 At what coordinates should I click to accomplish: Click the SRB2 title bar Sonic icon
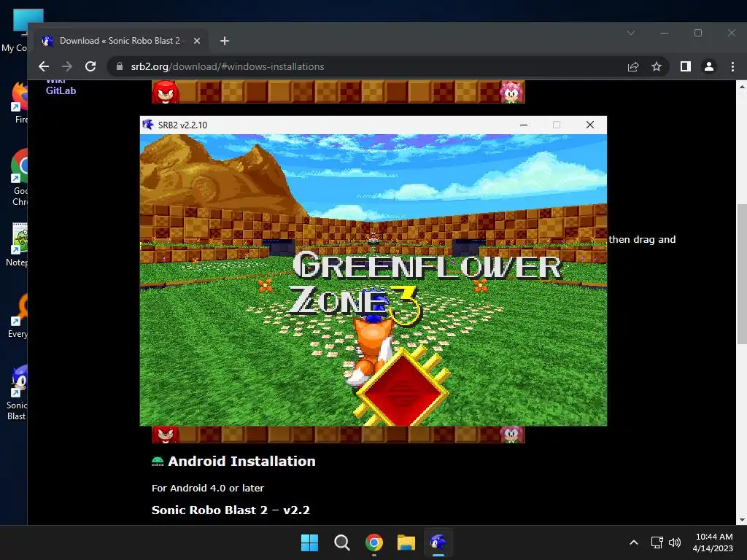(148, 125)
